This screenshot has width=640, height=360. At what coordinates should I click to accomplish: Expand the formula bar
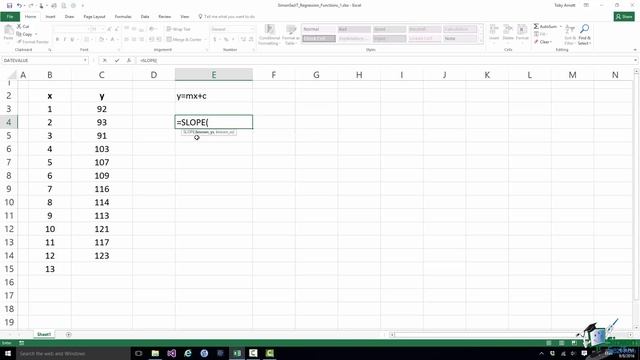(x=636, y=60)
